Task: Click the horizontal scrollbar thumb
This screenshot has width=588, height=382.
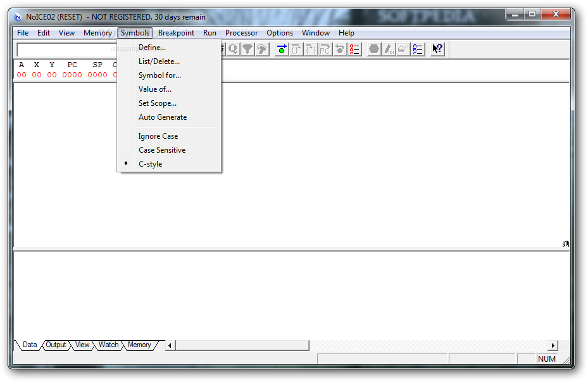Action: point(242,345)
